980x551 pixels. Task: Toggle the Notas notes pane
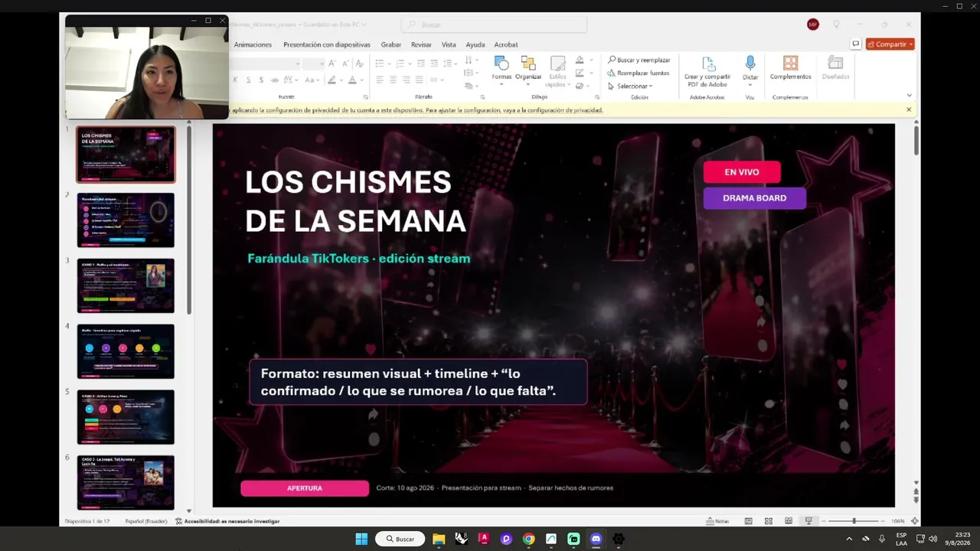pos(717,521)
